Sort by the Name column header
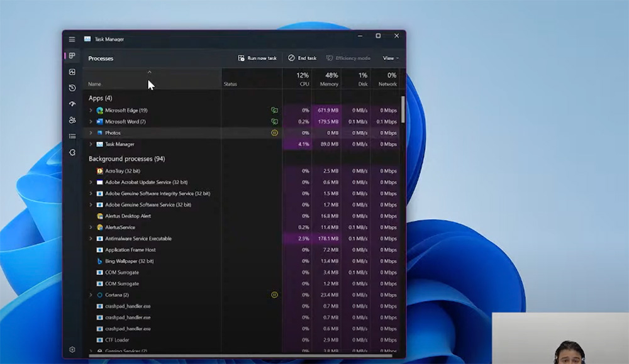Screen dimensions: 629x364 (x=152, y=79)
